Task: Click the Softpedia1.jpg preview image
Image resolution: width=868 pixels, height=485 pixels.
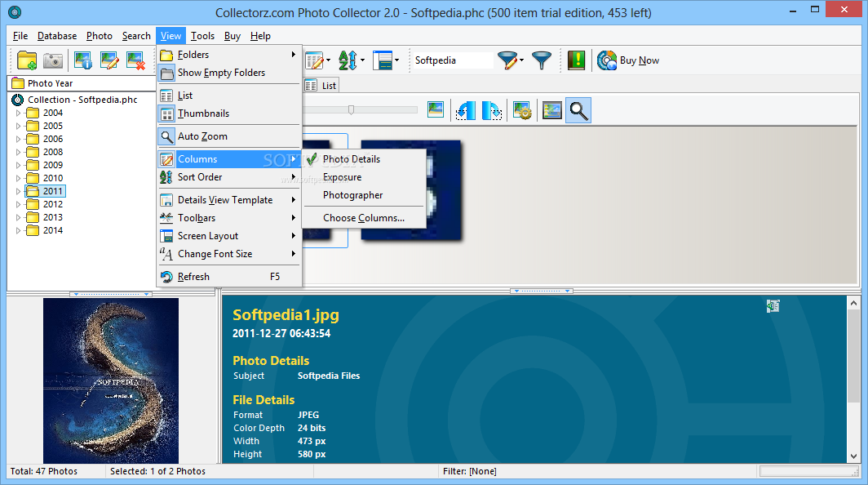Action: 111,380
